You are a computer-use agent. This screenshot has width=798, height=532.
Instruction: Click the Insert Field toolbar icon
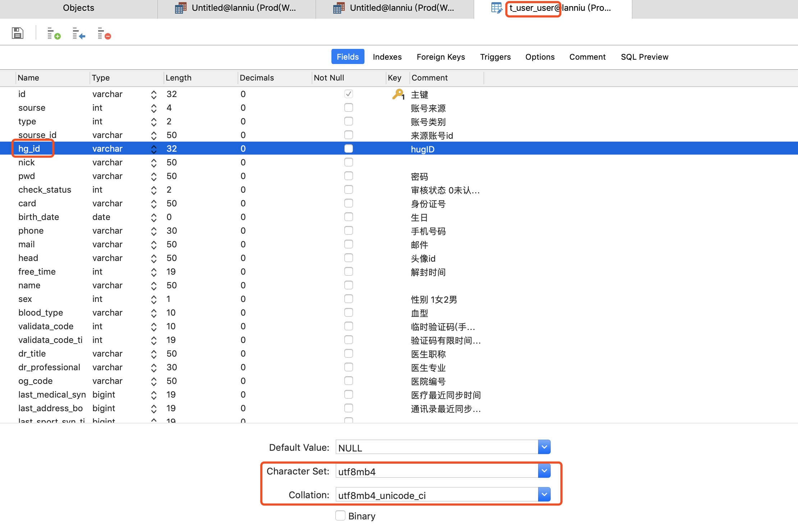click(79, 33)
